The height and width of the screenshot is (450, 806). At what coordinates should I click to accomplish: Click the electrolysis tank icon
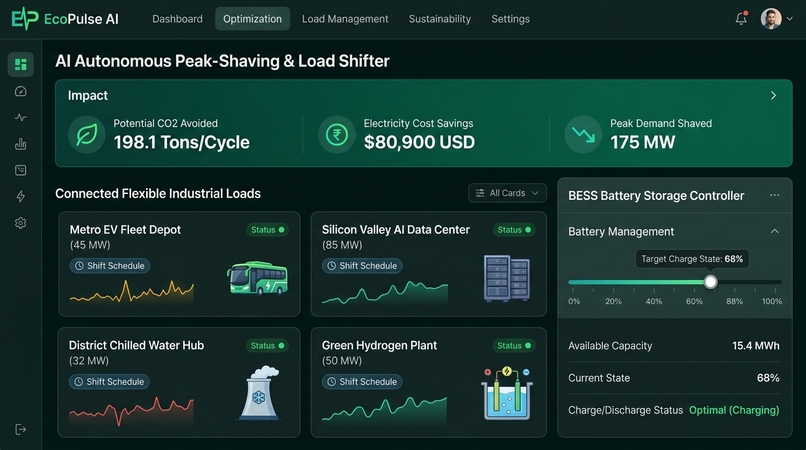point(507,393)
